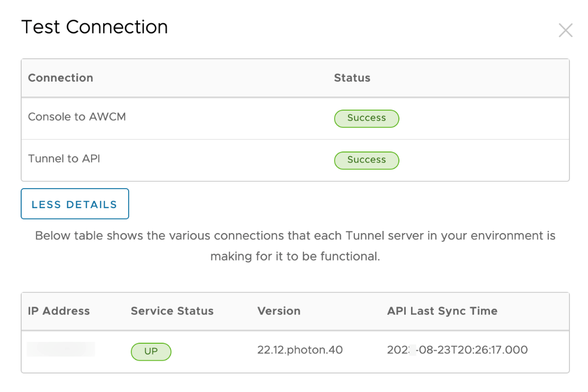Viewport: 588px width, 392px height.
Task: Close the Test Connection dialog
Action: [565, 31]
